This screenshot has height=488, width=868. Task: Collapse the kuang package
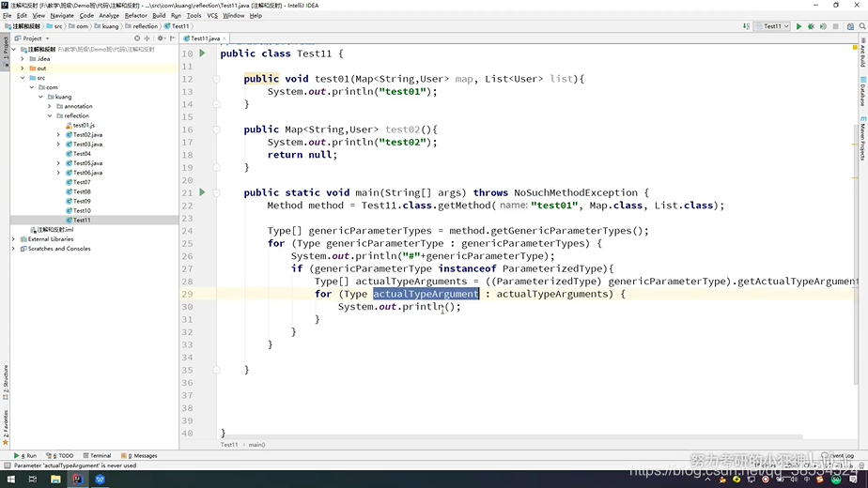[40, 97]
